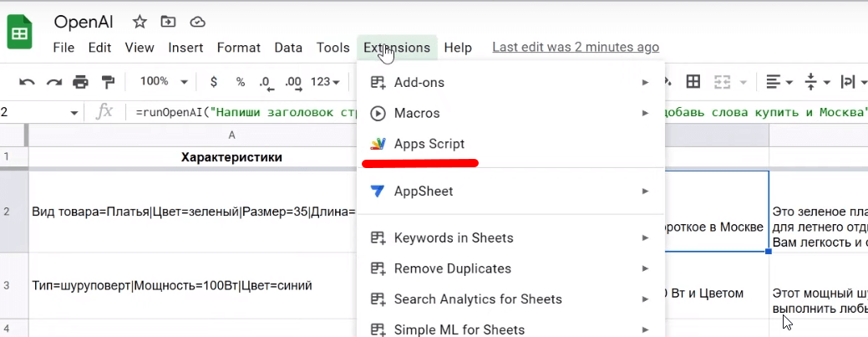The height and width of the screenshot is (337, 868).
Task: Check the cloud save status icon
Action: (197, 23)
